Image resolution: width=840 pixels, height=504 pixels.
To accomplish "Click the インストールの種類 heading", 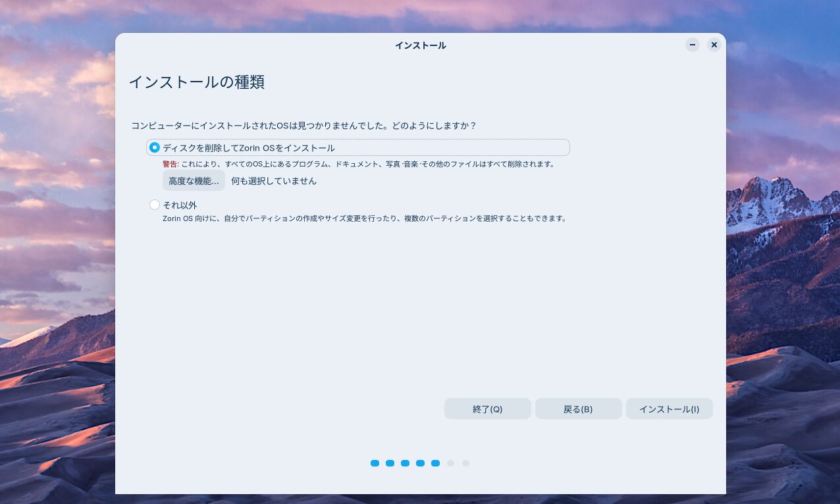I will tap(196, 82).
